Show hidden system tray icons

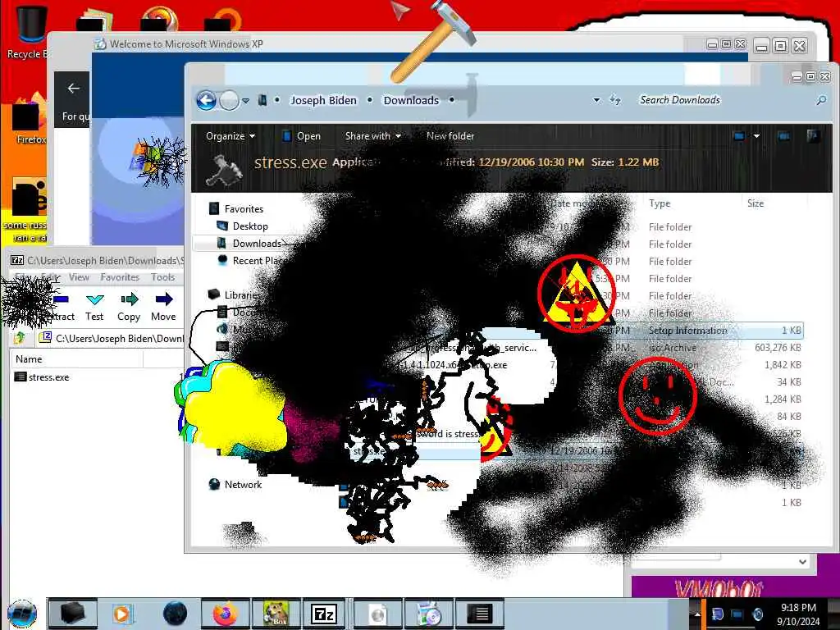point(697,614)
